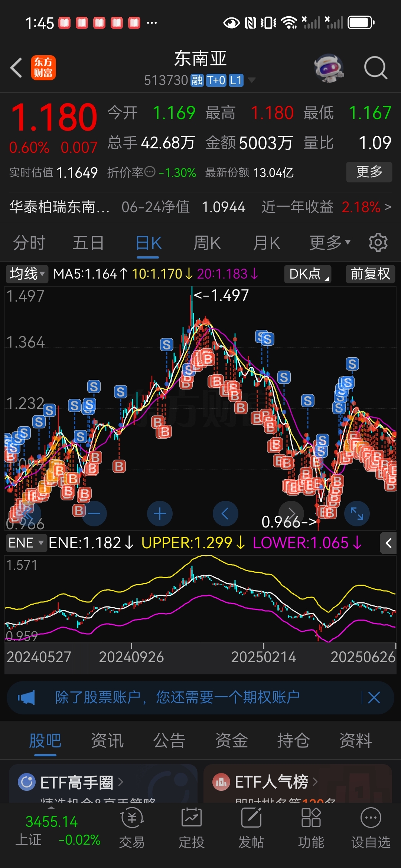Screen dimensions: 401x868
Task: Expand chart to fullscreen
Action: (x=357, y=513)
